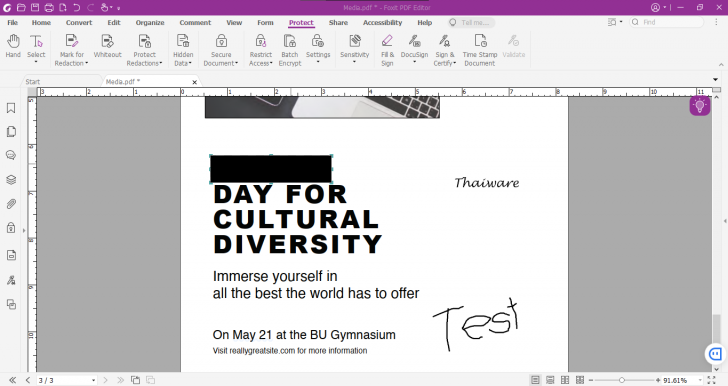728x386 pixels.
Task: Print using the printer icon in title bar
Action: click(x=49, y=7)
